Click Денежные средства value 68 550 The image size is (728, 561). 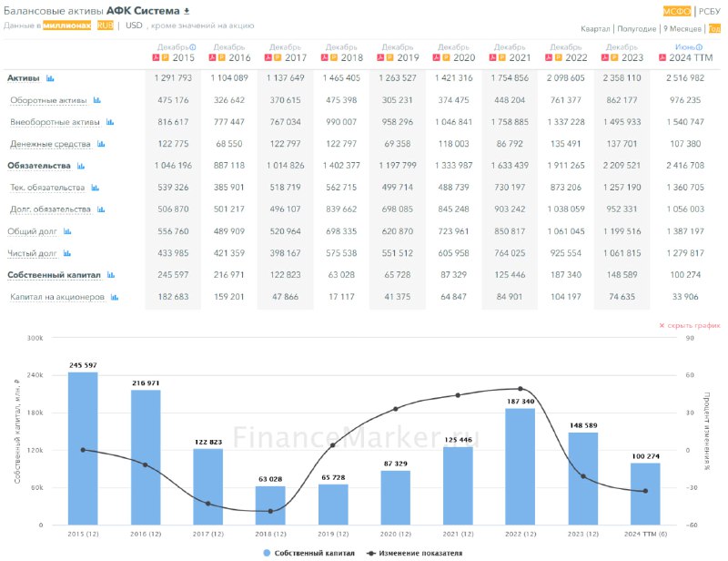coord(229,144)
